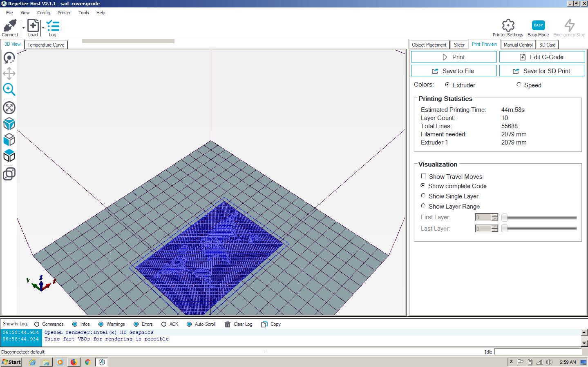Toggle the Log icon in toolbar
Image resolution: width=588 pixels, height=367 pixels.
click(x=53, y=26)
